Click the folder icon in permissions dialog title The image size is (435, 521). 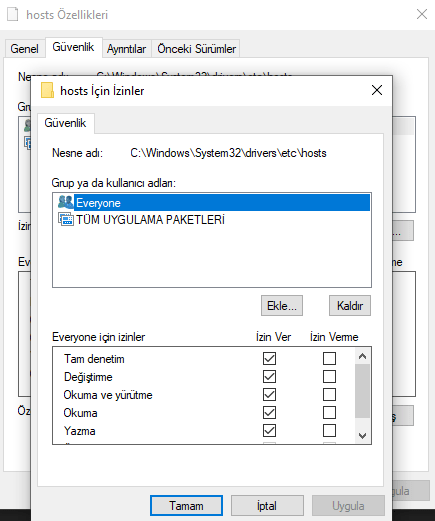pos(47,90)
